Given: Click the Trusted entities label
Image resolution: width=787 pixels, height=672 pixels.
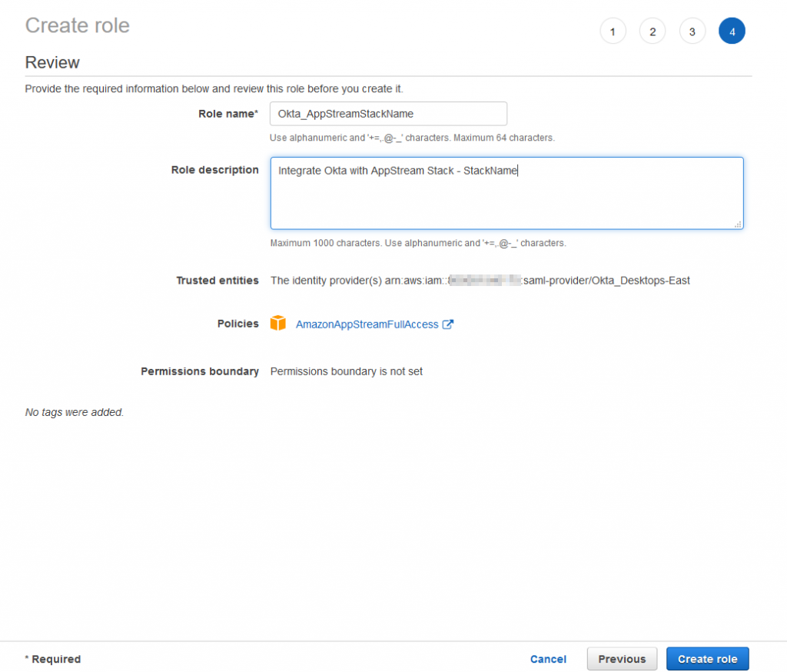Looking at the screenshot, I should (218, 280).
